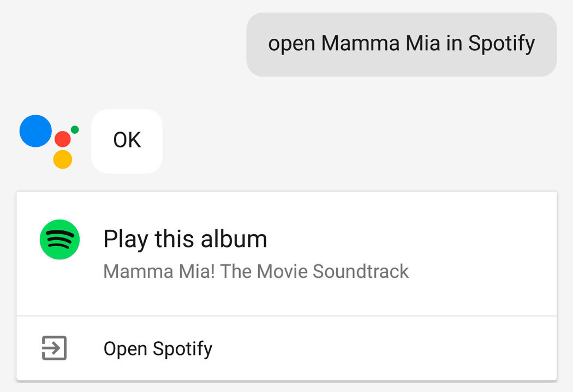Click "Spotify" in the Open Spotify row
The image size is (573, 392).
pos(182,348)
